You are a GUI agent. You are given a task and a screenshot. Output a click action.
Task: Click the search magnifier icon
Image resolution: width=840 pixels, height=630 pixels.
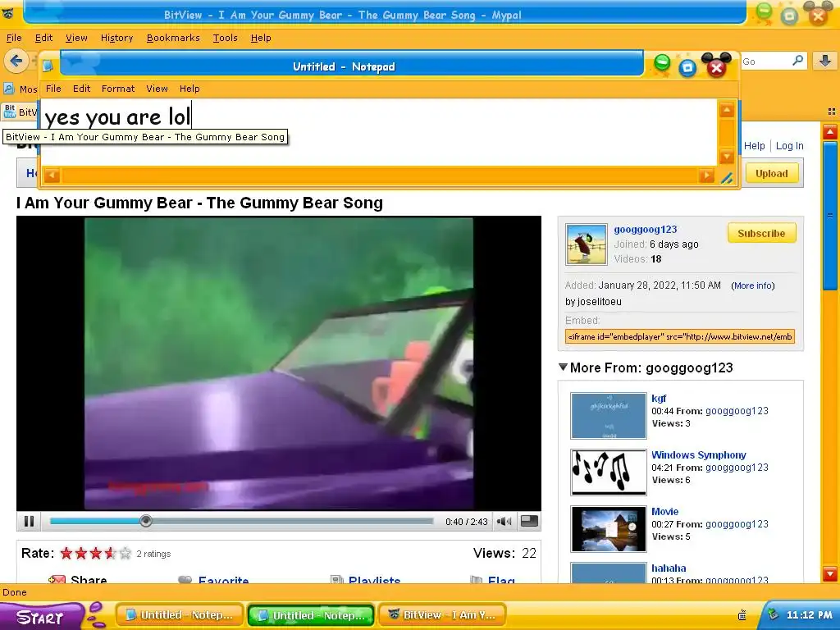pyautogui.click(x=797, y=61)
